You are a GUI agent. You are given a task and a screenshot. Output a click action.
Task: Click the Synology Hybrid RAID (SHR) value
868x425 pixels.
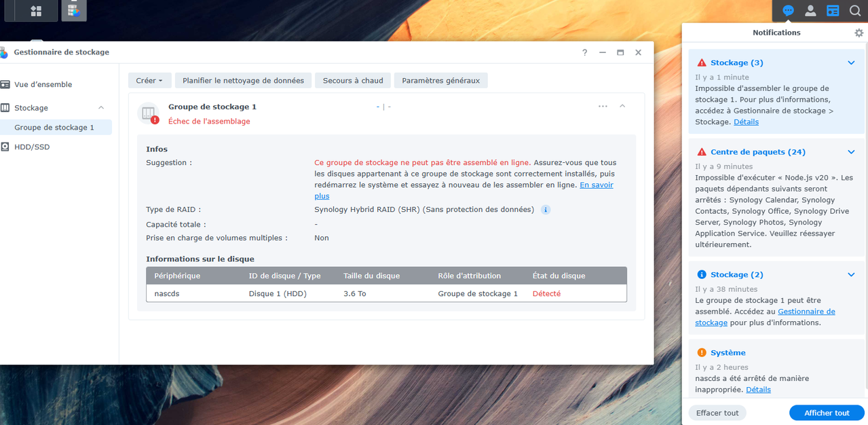pos(424,210)
